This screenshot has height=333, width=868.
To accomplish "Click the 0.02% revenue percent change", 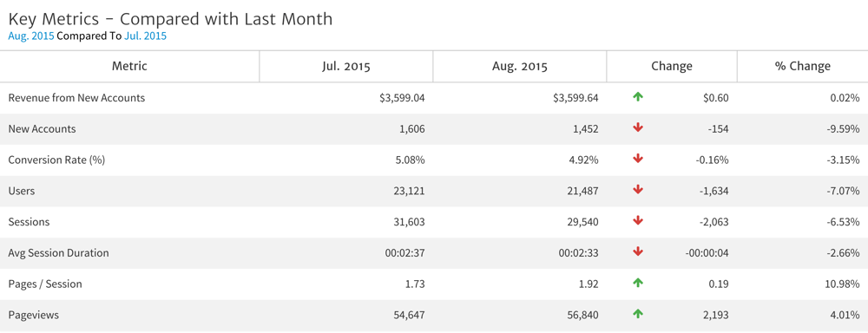I will click(x=845, y=98).
